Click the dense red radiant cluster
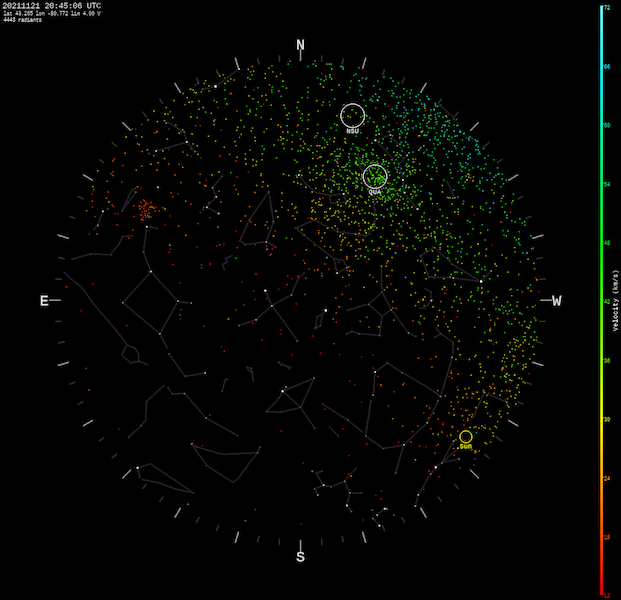 click(x=146, y=209)
